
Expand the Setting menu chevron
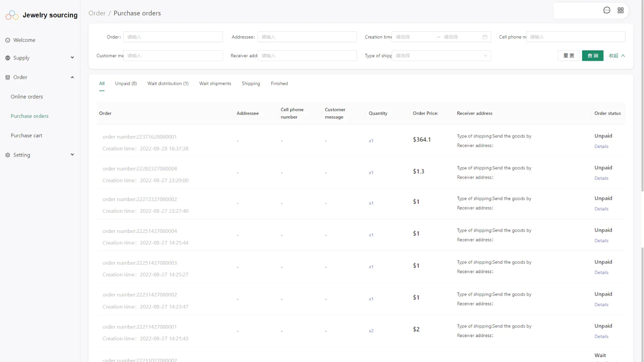click(72, 154)
